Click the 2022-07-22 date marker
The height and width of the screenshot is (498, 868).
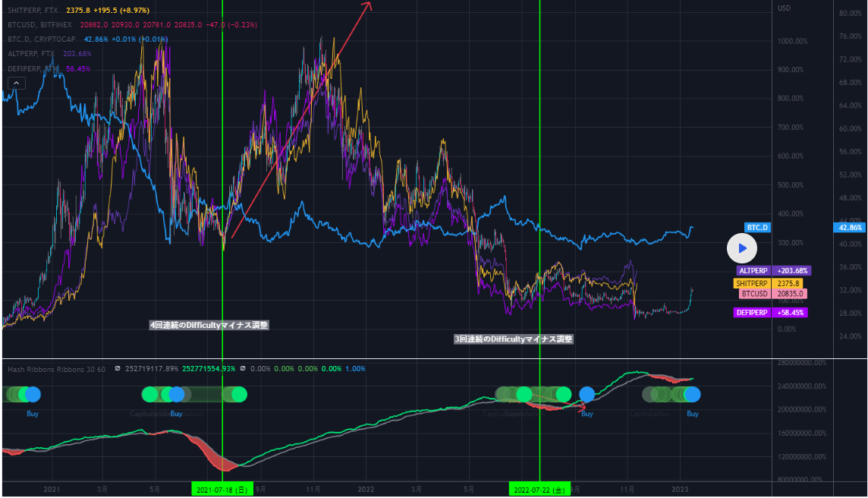point(539,490)
